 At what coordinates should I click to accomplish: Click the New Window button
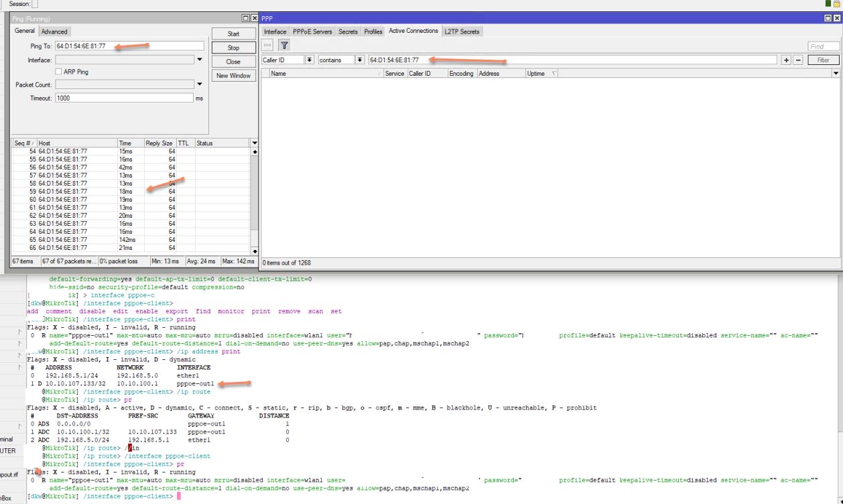click(x=233, y=76)
